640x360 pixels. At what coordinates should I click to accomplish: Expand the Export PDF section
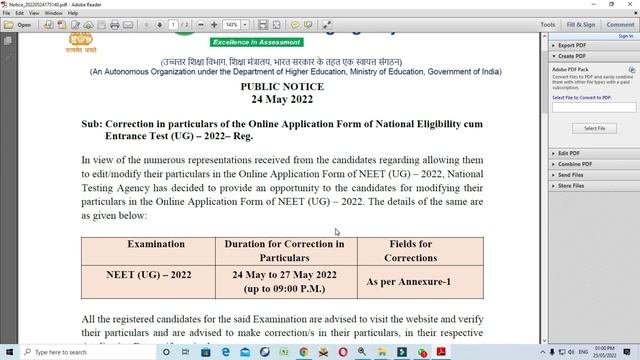tap(594, 45)
